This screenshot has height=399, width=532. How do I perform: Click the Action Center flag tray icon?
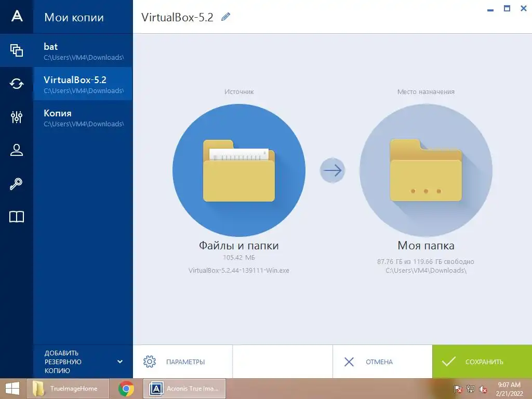tap(458, 389)
